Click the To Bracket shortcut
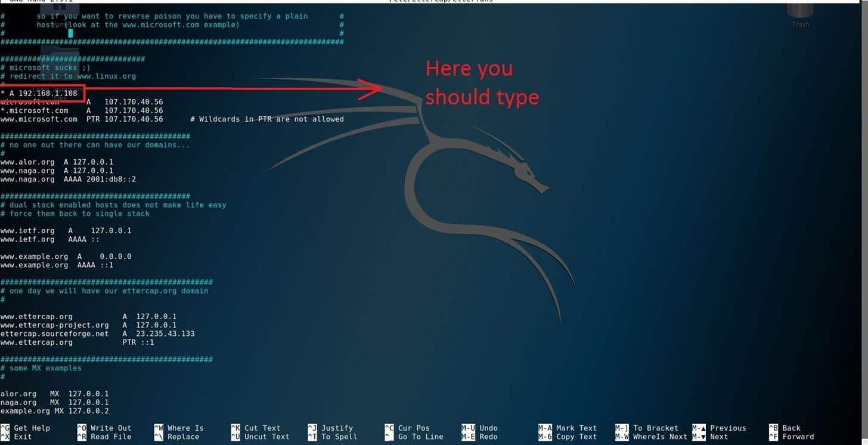Viewport: 868px width, 445px height. click(x=647, y=428)
